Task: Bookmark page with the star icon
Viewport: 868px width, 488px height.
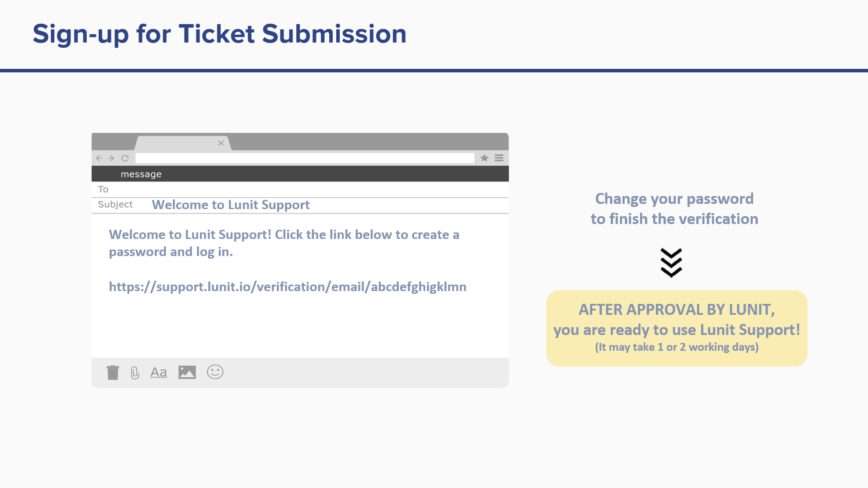Action: pyautogui.click(x=484, y=158)
